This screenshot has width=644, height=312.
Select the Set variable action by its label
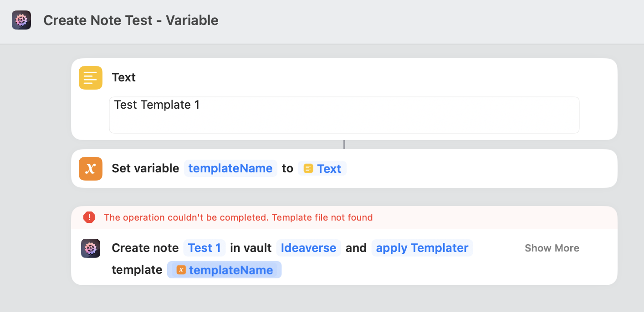145,169
